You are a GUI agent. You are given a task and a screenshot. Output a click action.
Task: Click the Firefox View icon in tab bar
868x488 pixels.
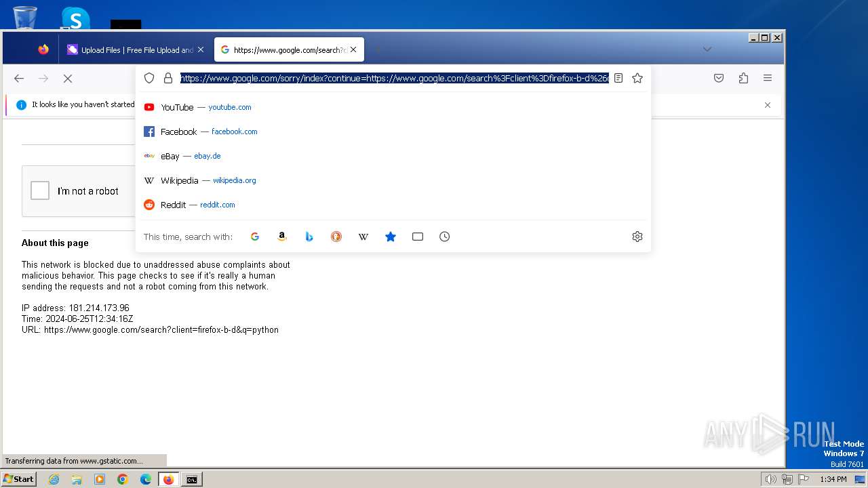(x=43, y=49)
